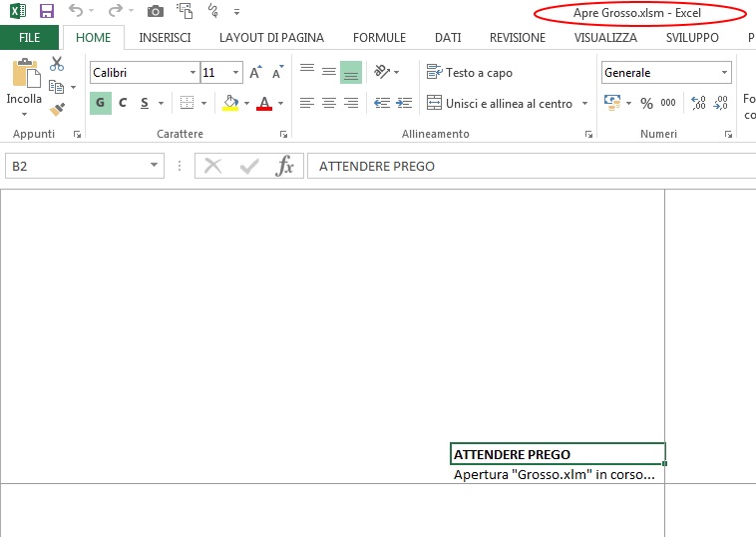This screenshot has height=537, width=756.
Task: Click the Name Box showing B2
Action: [x=85, y=166]
